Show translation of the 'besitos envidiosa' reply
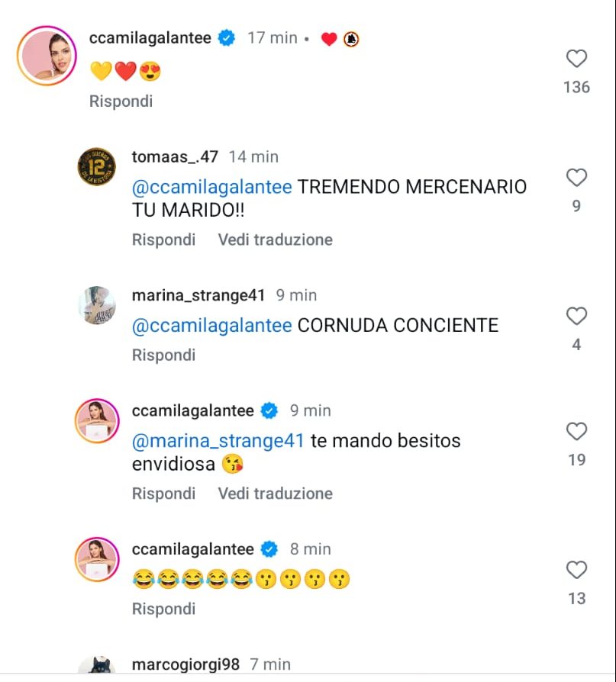This screenshot has width=616, height=682. click(x=275, y=494)
